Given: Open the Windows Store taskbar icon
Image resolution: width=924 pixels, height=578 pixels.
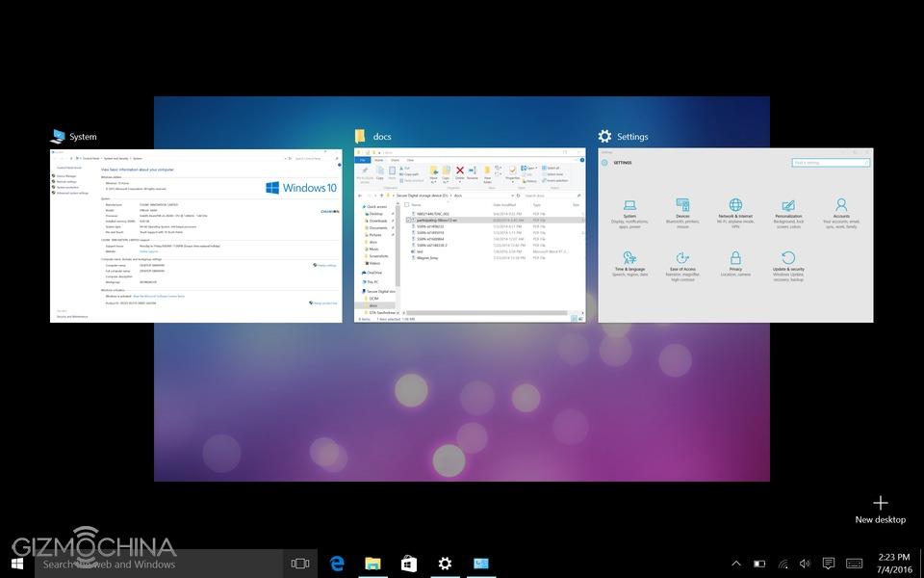Looking at the screenshot, I should coord(408,563).
